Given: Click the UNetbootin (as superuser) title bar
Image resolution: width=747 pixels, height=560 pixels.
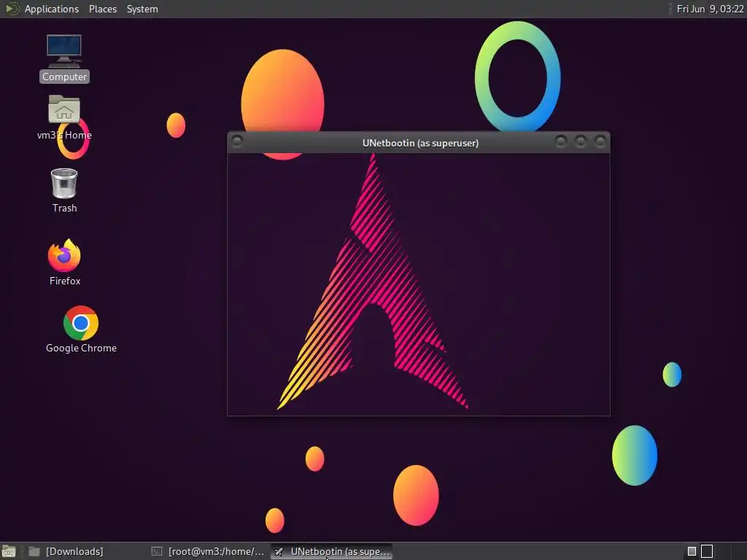Looking at the screenshot, I should [420, 143].
